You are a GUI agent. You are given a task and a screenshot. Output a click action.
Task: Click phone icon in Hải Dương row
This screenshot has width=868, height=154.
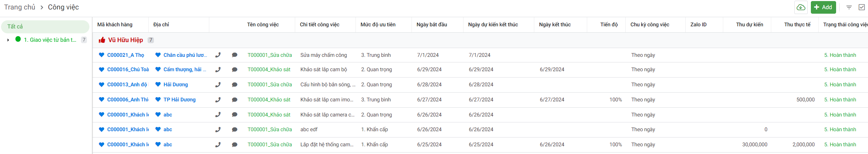(x=218, y=85)
